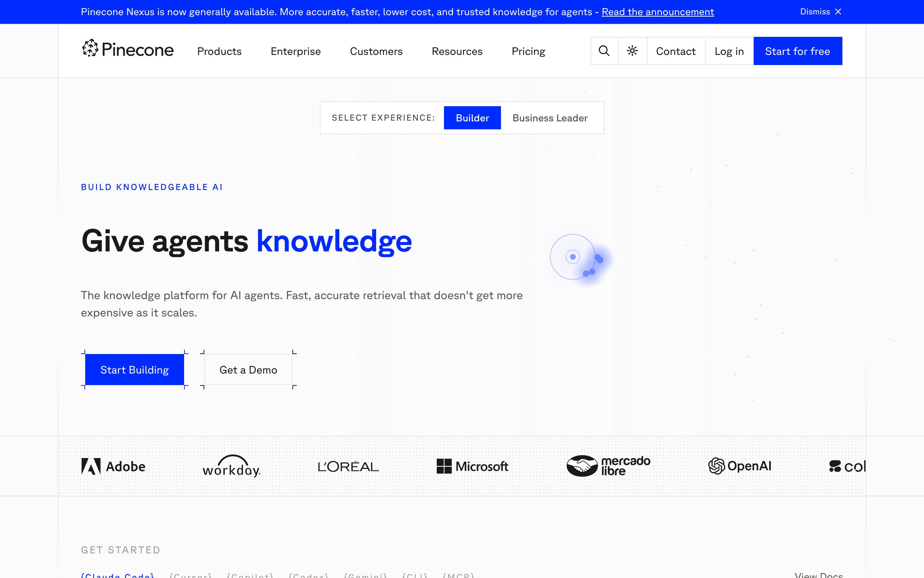
Task: Go to the Pricing page
Action: click(528, 51)
